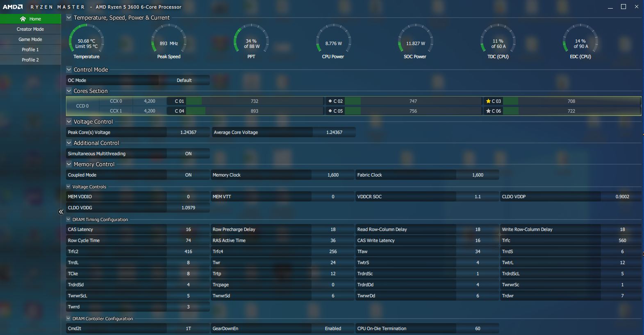Image resolution: width=644 pixels, height=335 pixels.
Task: Click the Home house icon in the sidebar
Action: [23, 19]
